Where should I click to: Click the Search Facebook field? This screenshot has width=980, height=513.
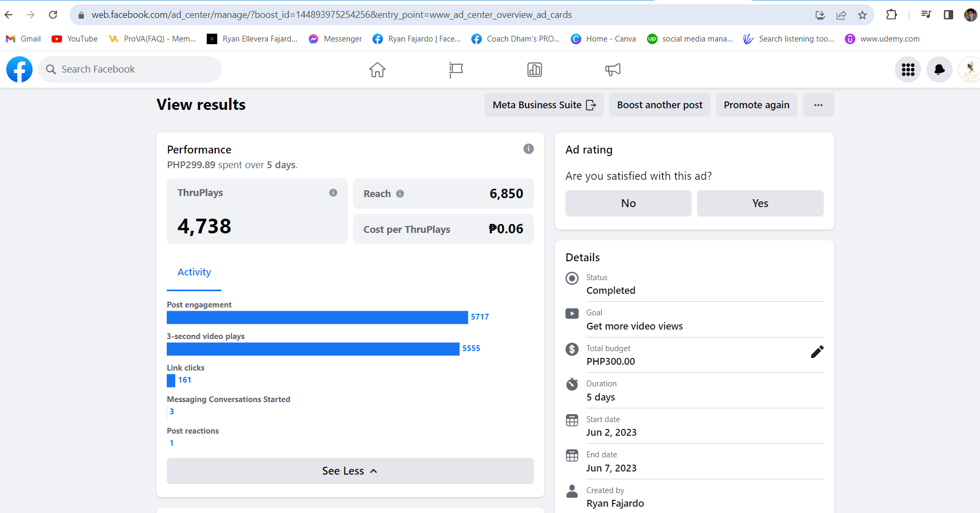[x=130, y=69]
